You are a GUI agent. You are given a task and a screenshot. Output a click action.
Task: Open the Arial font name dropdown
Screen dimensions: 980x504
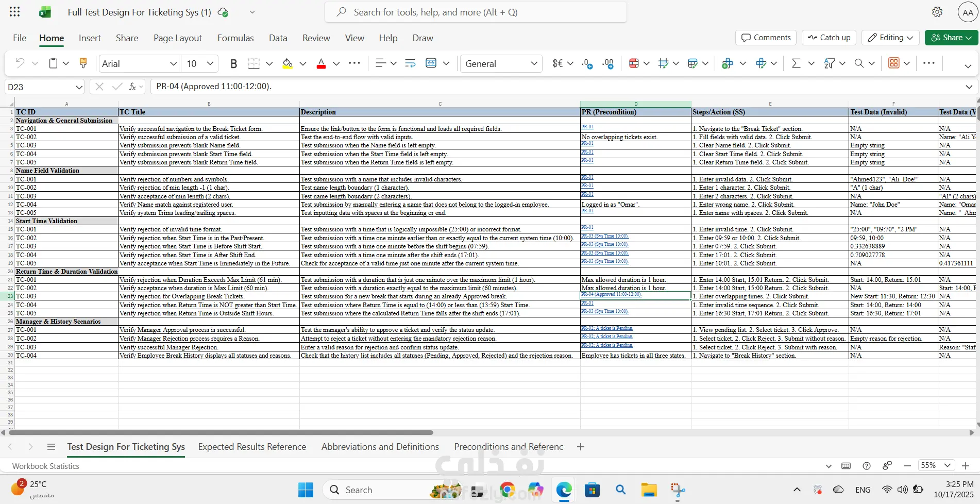point(173,63)
